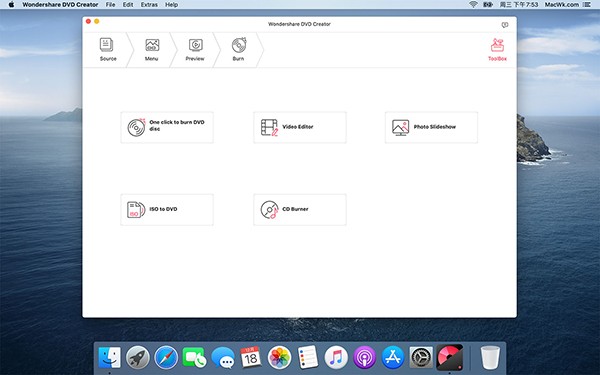Screen dimensions: 600x375
Task: Open the Help menu
Action: pos(171,5)
